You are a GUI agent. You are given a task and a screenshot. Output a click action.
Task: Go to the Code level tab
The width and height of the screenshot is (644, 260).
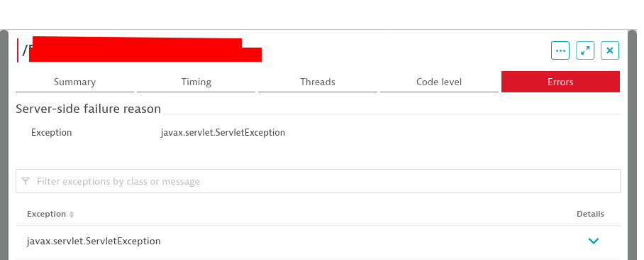click(x=439, y=82)
